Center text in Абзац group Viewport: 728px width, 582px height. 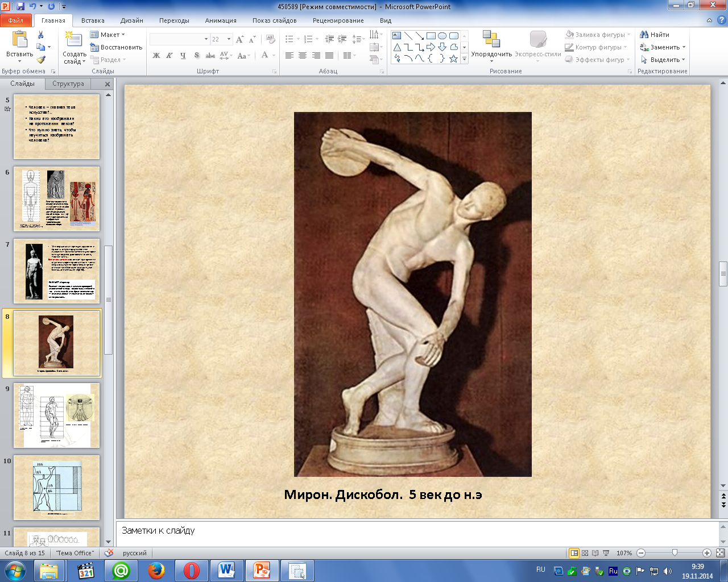(x=303, y=55)
